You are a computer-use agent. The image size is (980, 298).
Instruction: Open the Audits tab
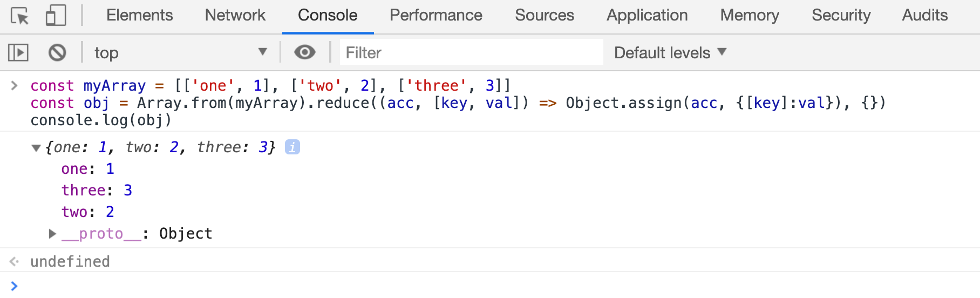tap(924, 15)
